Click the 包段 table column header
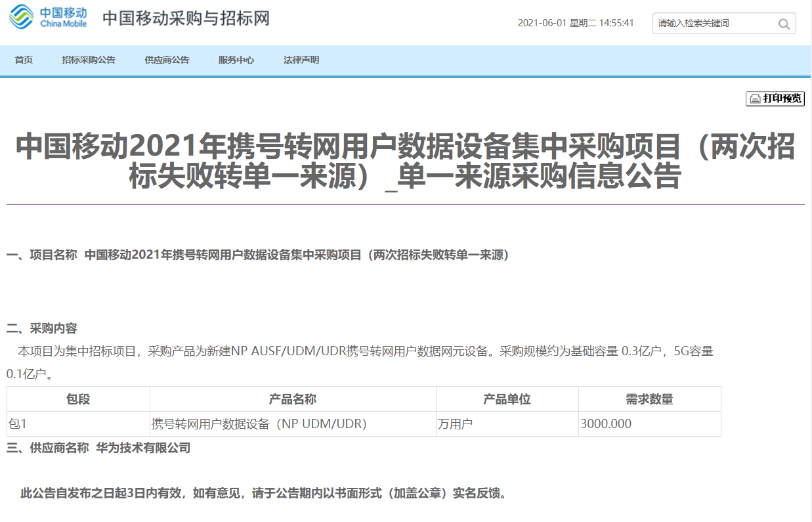Screen dimensions: 812x522 coord(78,399)
